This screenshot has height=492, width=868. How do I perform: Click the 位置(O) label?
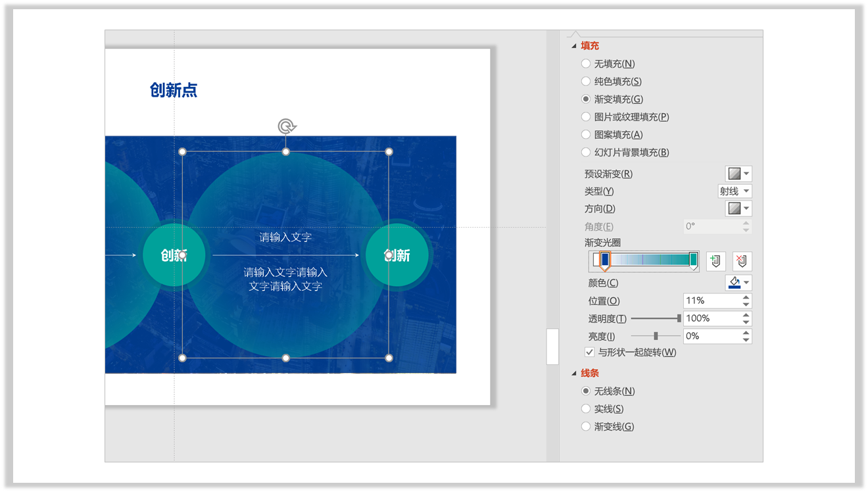[x=604, y=301]
